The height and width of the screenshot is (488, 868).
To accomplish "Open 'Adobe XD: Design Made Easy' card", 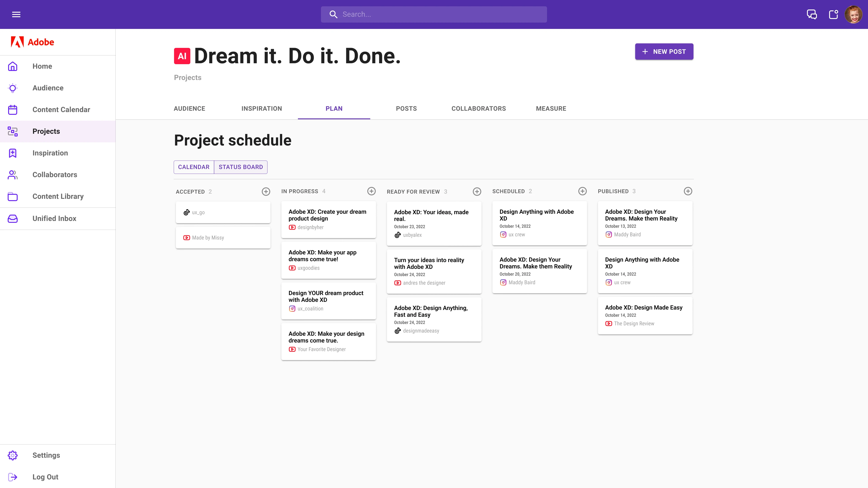I will tap(645, 316).
